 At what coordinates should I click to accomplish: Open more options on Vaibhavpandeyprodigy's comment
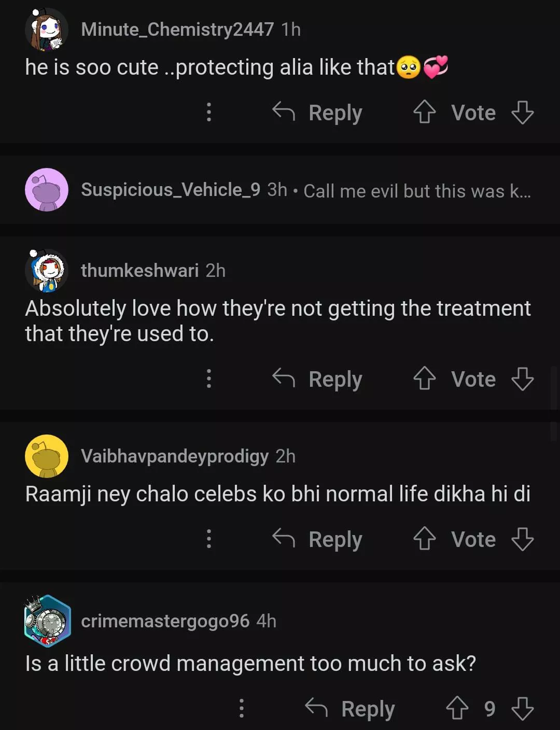point(209,539)
